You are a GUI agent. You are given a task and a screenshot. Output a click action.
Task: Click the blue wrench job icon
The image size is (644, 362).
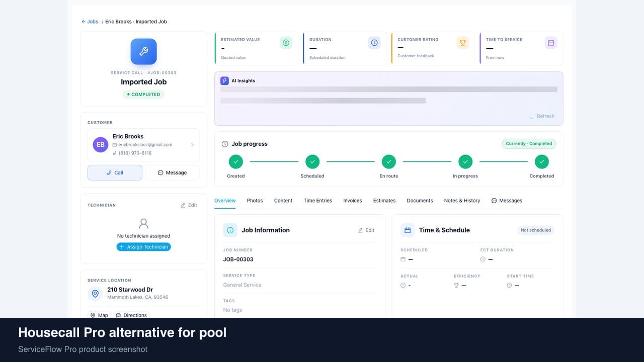143,52
